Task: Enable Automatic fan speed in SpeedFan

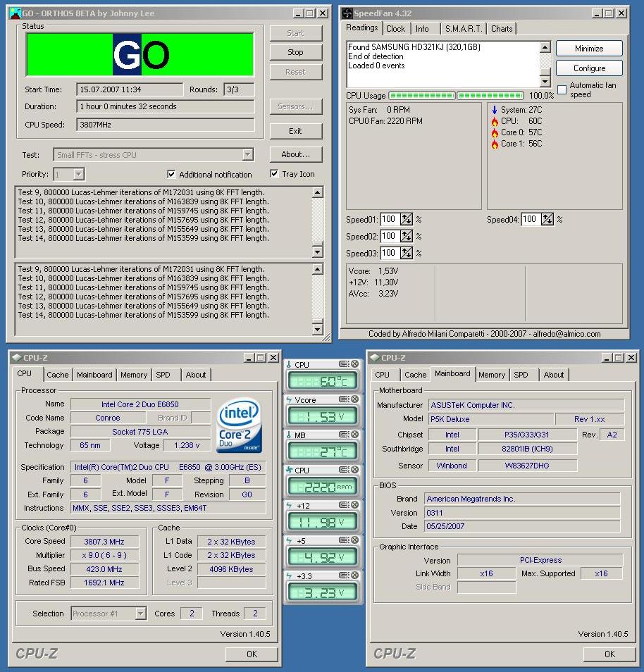Action: click(562, 89)
